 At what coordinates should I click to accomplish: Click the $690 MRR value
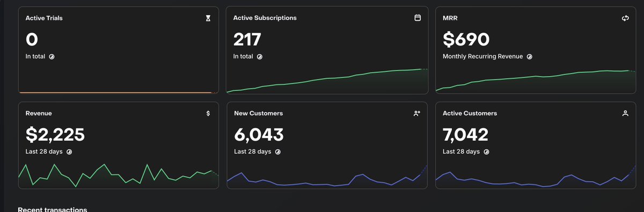point(466,39)
